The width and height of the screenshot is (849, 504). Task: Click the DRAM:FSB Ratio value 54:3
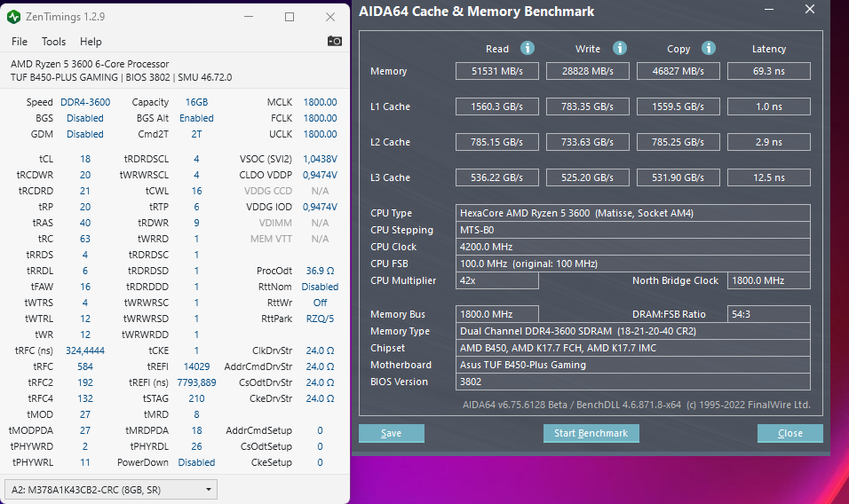coord(769,314)
